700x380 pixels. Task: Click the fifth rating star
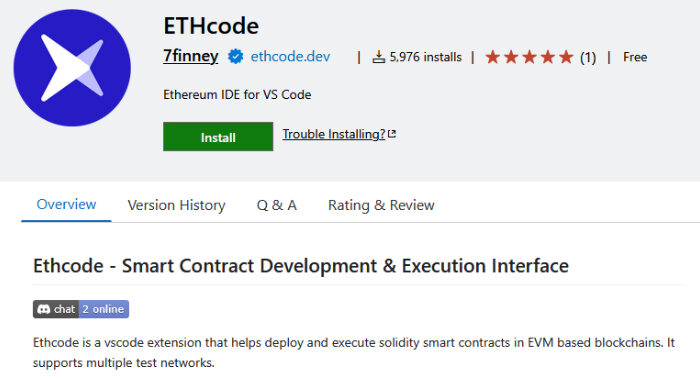pos(566,57)
